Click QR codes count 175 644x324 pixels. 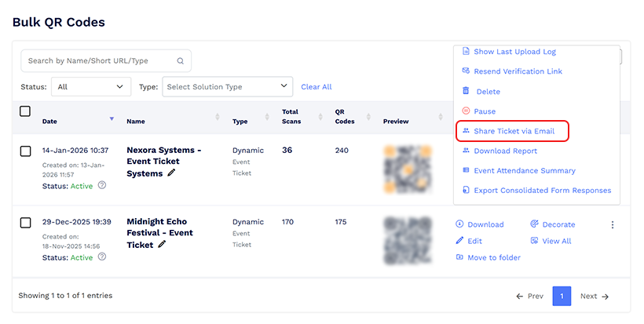341,222
